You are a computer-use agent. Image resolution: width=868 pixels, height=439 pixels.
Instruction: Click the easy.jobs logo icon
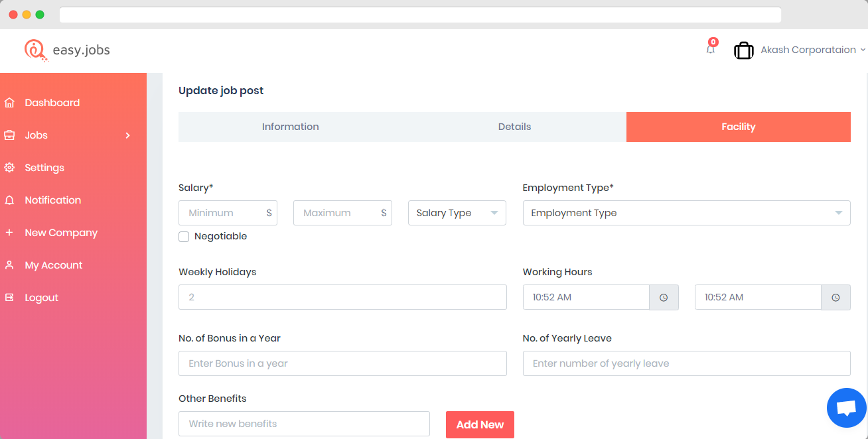(36, 50)
